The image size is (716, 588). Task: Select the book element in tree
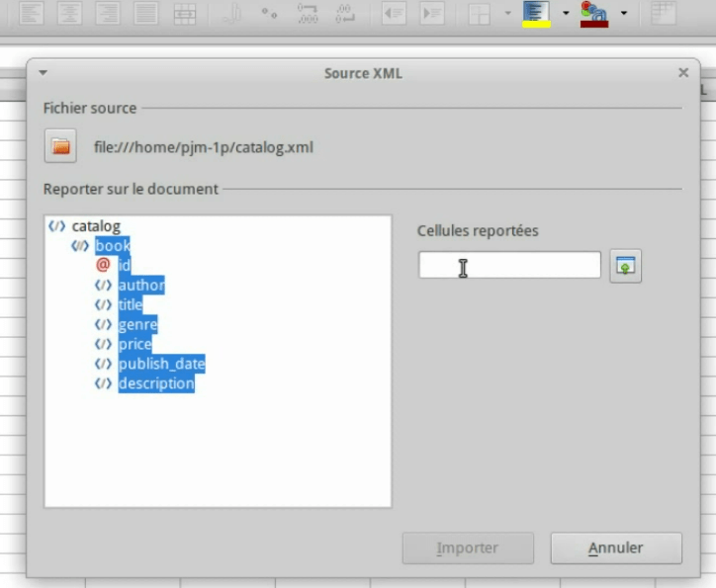point(112,246)
